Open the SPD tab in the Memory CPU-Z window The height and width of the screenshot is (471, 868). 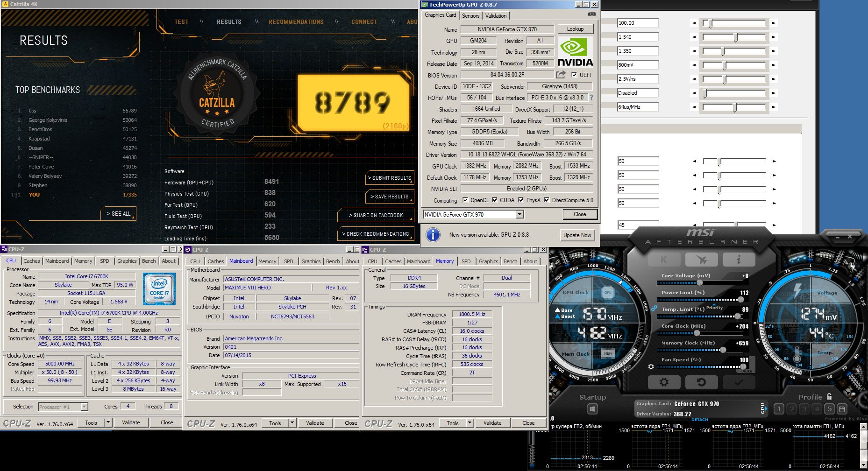pos(466,261)
